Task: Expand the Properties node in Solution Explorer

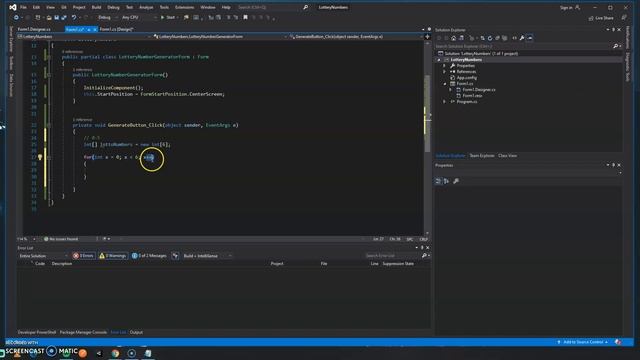Action: 444,66
